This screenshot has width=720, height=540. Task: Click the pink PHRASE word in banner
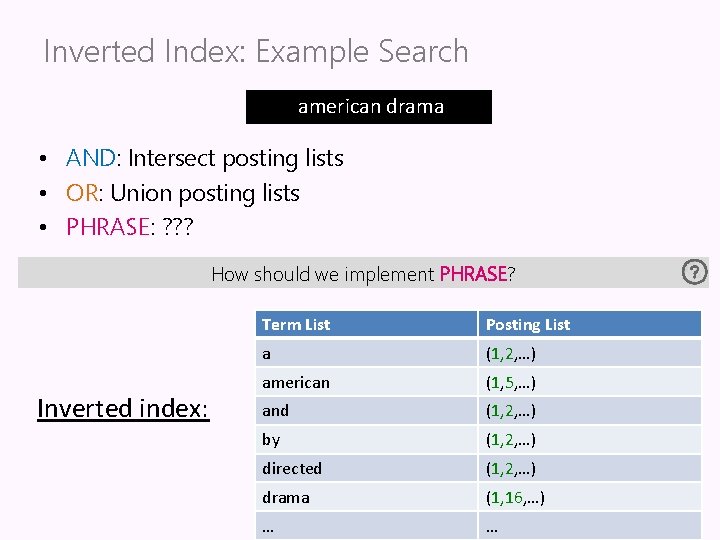[473, 274]
